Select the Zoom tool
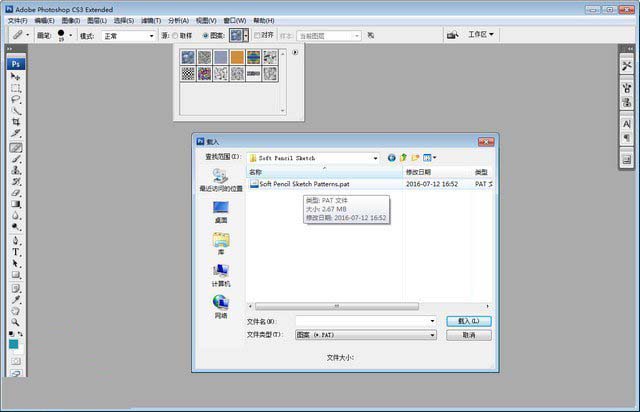 coord(16,323)
